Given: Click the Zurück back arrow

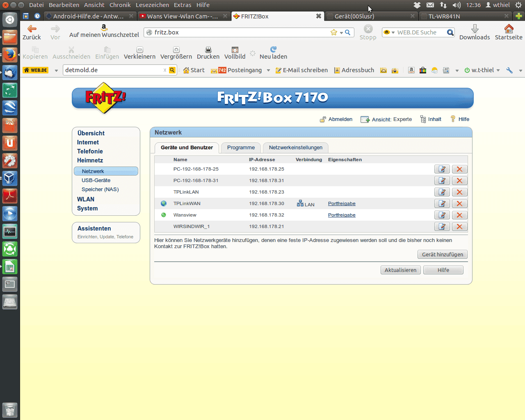Looking at the screenshot, I should [32, 28].
